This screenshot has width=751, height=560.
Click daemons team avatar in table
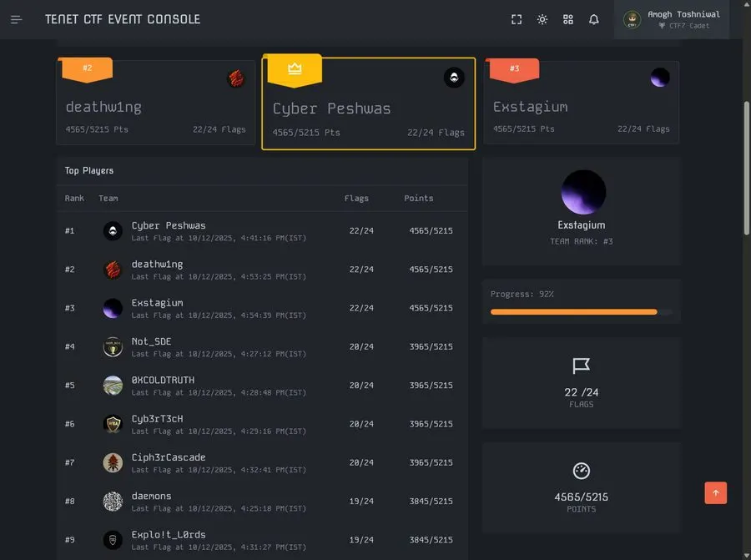click(113, 502)
